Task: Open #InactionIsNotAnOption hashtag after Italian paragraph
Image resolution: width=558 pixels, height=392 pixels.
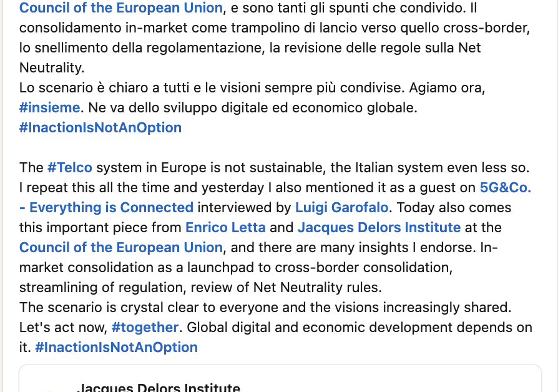Action: tap(100, 127)
